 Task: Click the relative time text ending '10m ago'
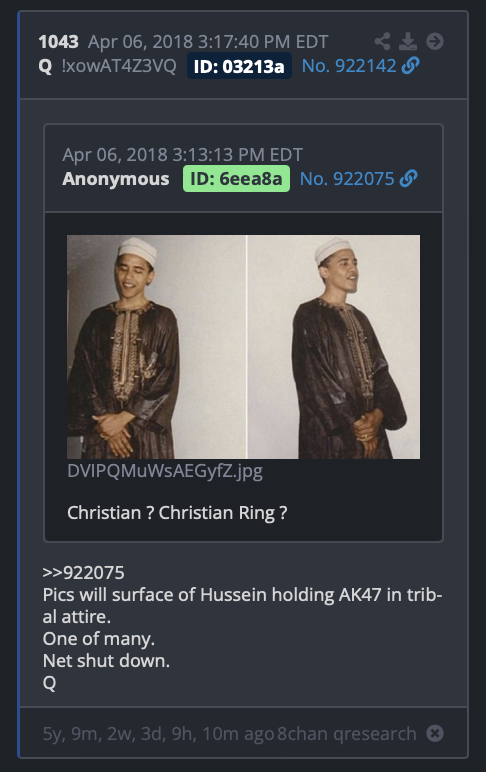click(x=159, y=734)
